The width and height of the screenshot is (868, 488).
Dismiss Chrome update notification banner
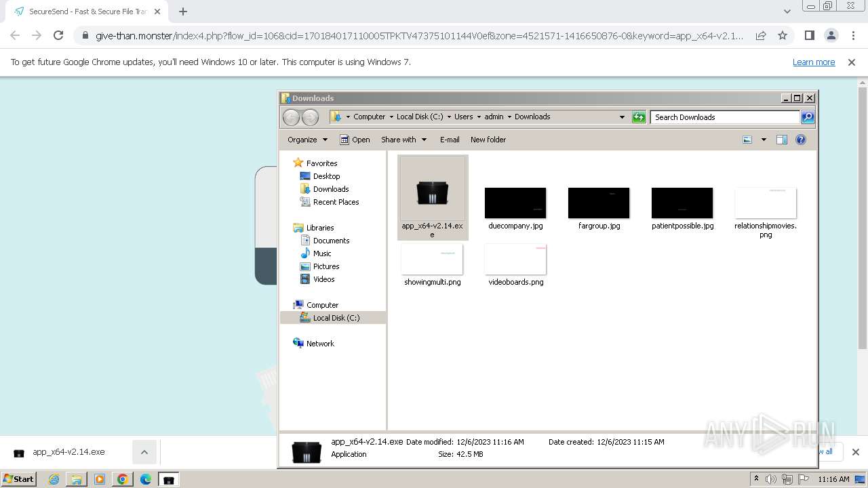tap(852, 62)
